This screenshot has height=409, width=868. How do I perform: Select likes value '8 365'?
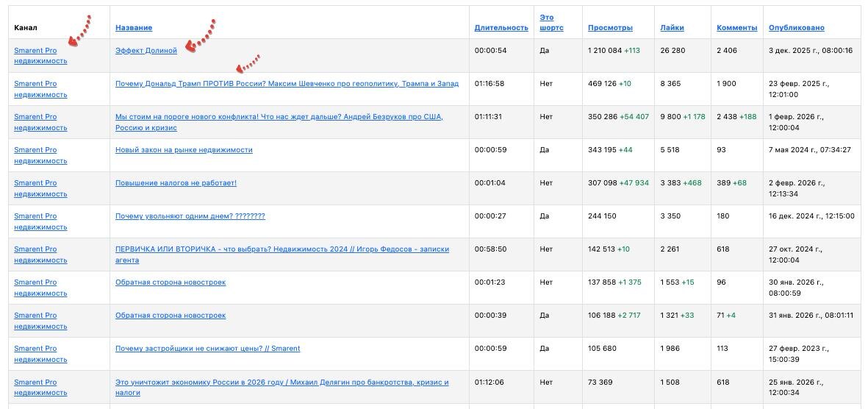point(670,84)
